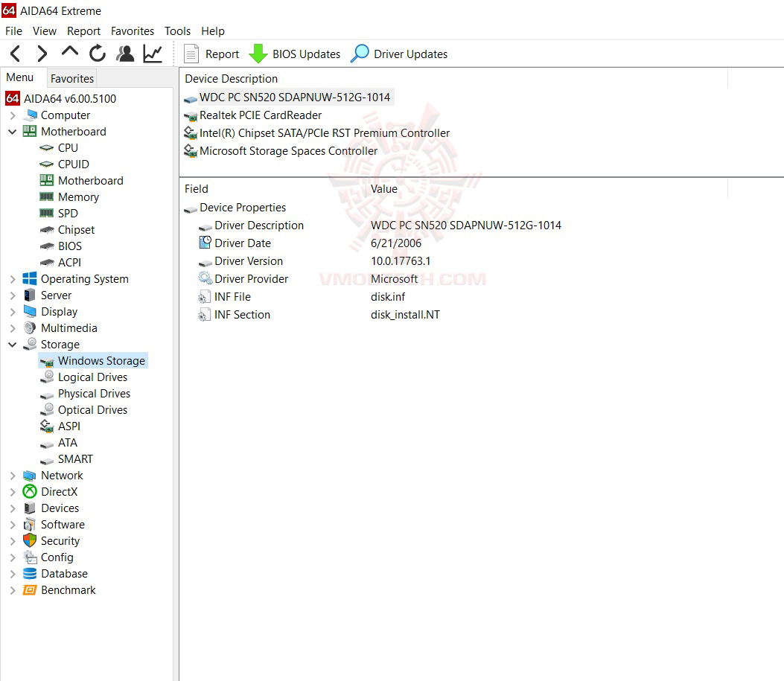The image size is (784, 681).
Task: Select the CPU tree item icon
Action: [x=46, y=148]
